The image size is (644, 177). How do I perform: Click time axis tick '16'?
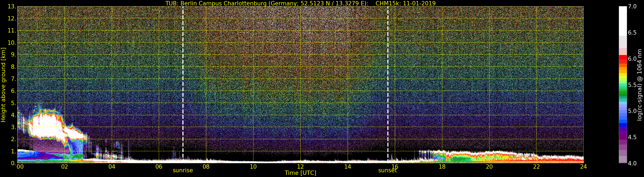395,166
